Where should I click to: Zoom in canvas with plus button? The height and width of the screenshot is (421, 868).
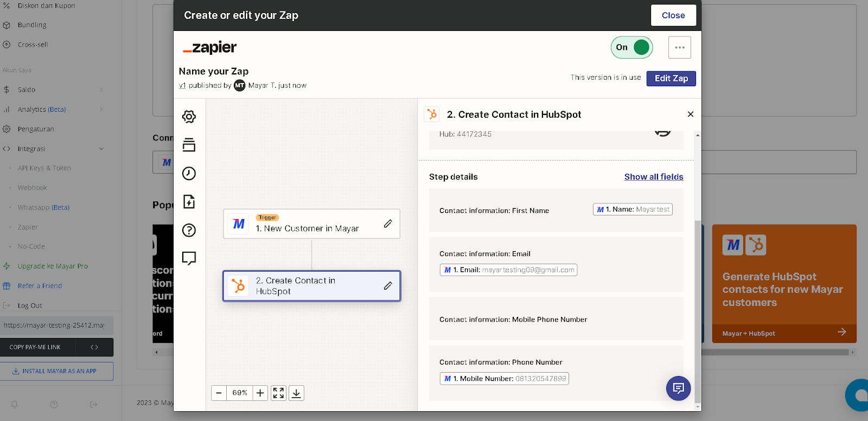click(260, 393)
